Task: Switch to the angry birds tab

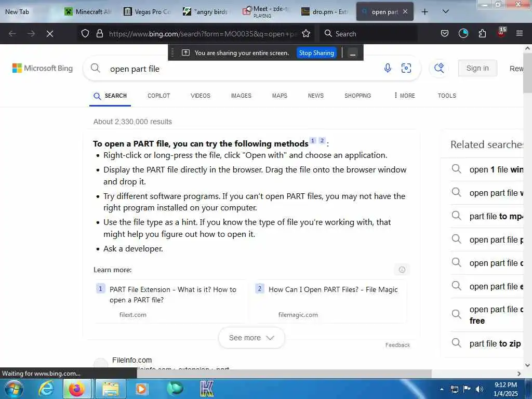Action: [206, 12]
